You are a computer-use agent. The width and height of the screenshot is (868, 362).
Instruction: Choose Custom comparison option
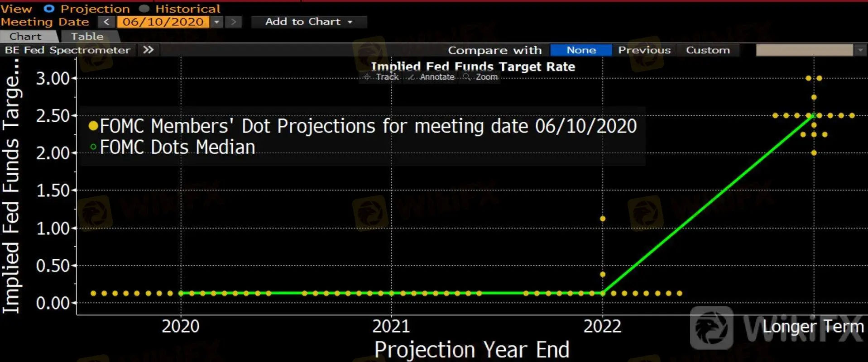(x=708, y=50)
